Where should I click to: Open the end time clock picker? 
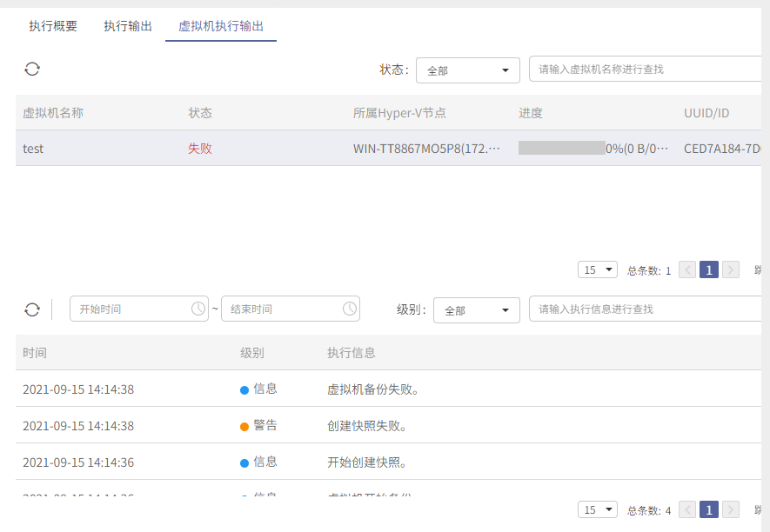tap(350, 309)
